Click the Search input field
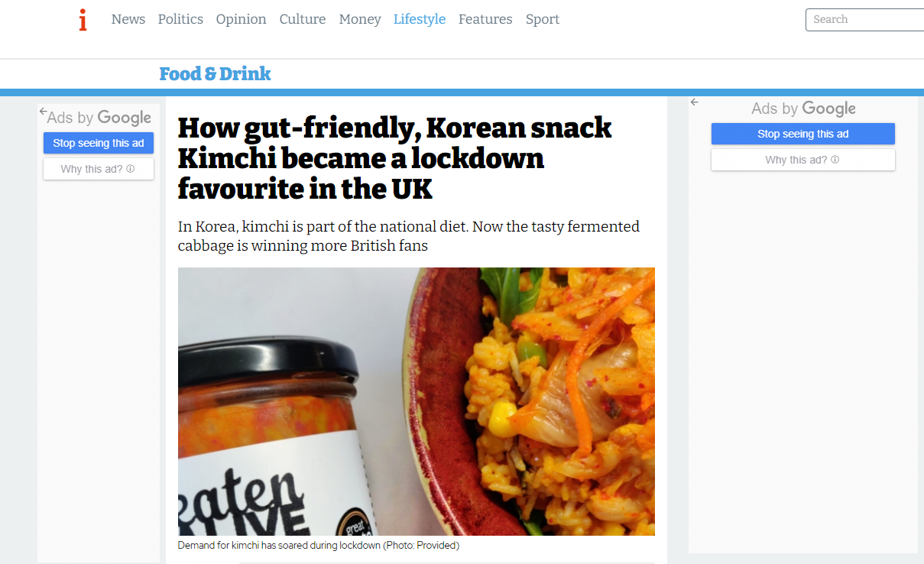The width and height of the screenshot is (924, 564). pyautogui.click(x=864, y=20)
